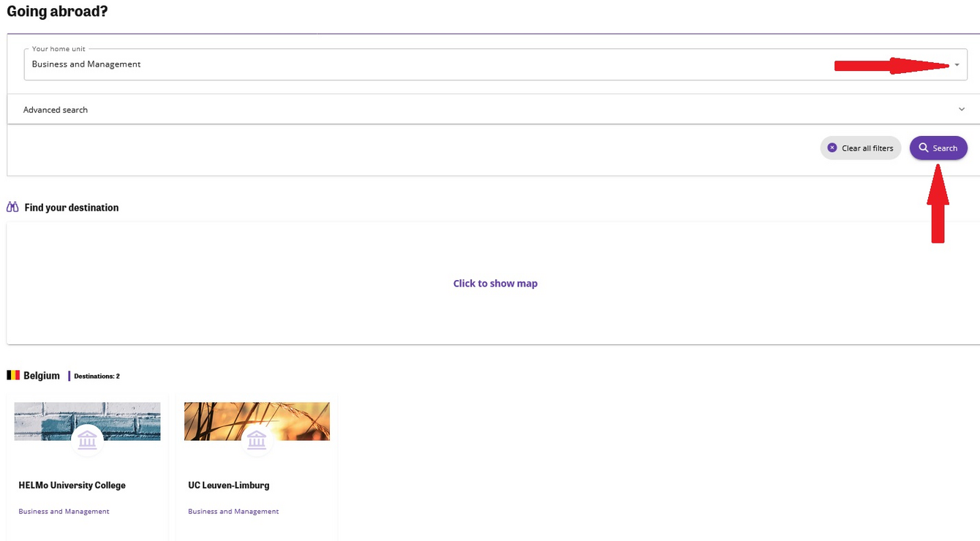Viewport: 980px width, 541px height.
Task: Click the binoculars icon beside Find your destination
Action: (12, 208)
